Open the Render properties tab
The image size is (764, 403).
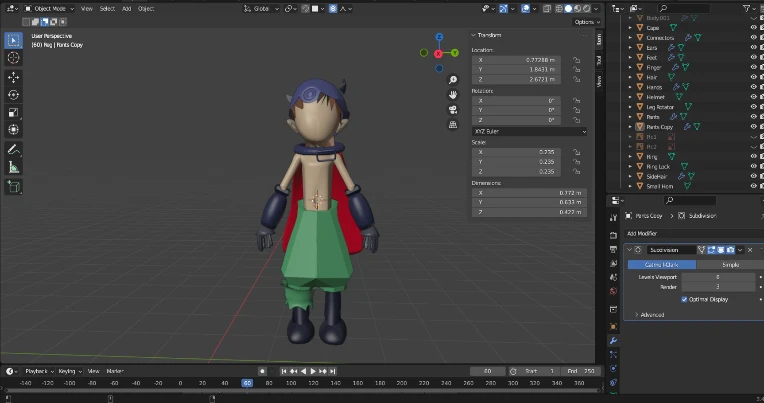613,235
